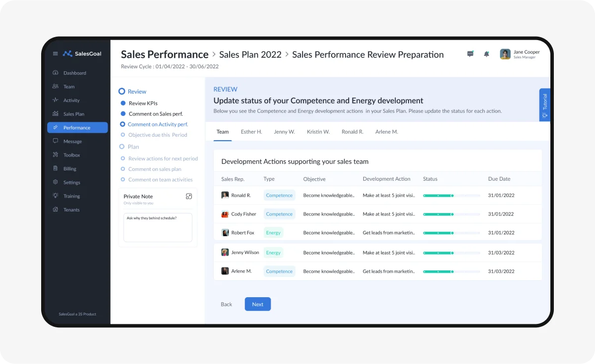Image resolution: width=595 pixels, height=364 pixels.
Task: Click the hamburger menu icon beside SalesGoal
Action: [55, 53]
